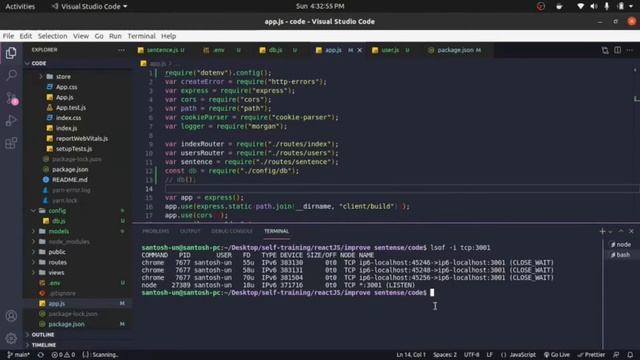Image resolution: width=640 pixels, height=360 pixels.
Task: Open errors and warnings count in status bar
Action: coord(63,355)
